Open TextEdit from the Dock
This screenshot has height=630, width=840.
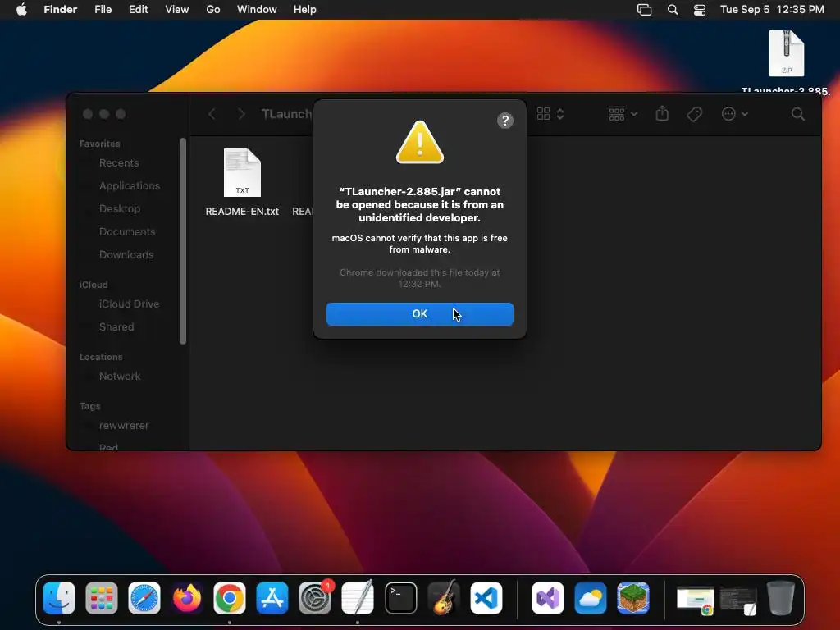[358, 598]
